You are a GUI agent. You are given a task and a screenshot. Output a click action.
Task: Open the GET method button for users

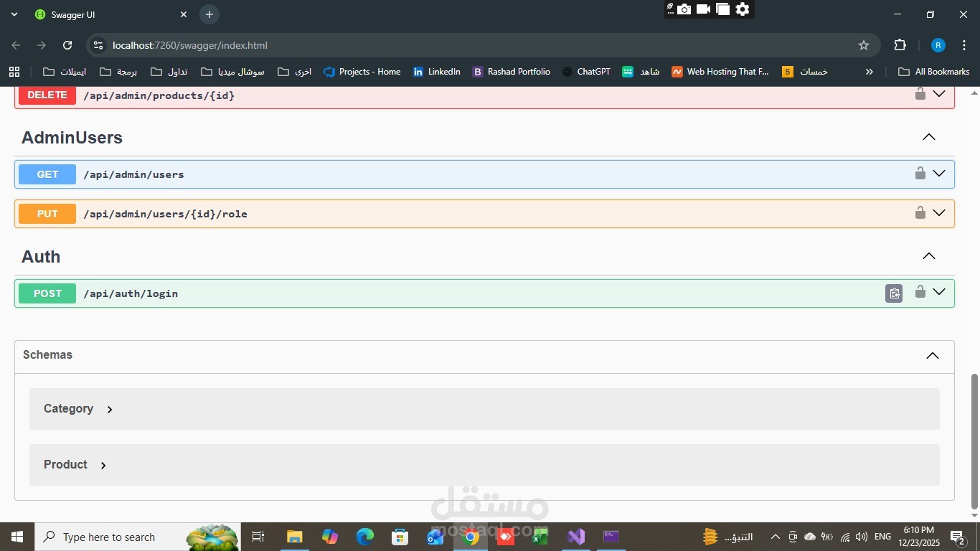coord(47,174)
